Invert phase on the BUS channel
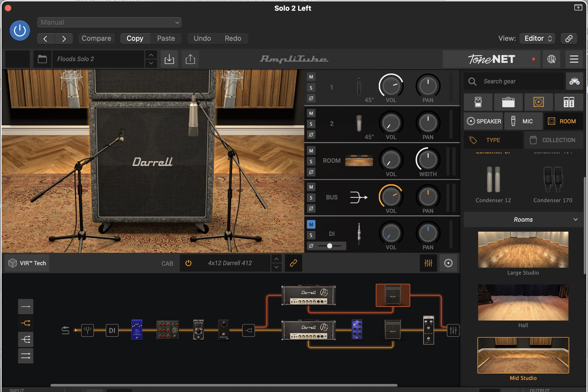588x392 pixels. click(x=311, y=208)
